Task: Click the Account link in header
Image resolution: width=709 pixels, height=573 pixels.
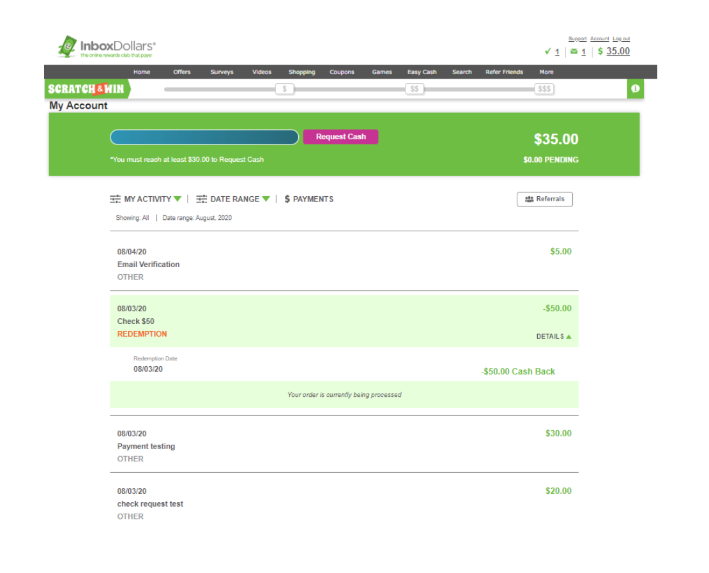Action: click(600, 38)
